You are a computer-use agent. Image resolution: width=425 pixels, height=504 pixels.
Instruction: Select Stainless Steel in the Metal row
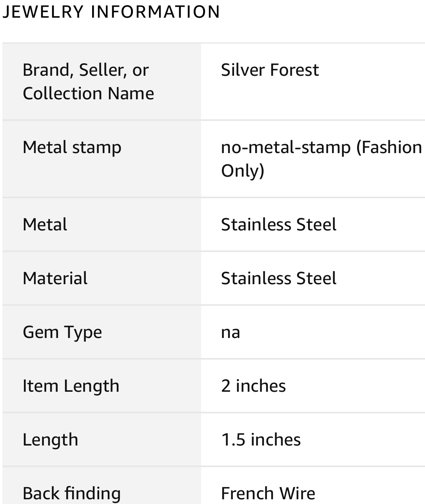click(278, 225)
